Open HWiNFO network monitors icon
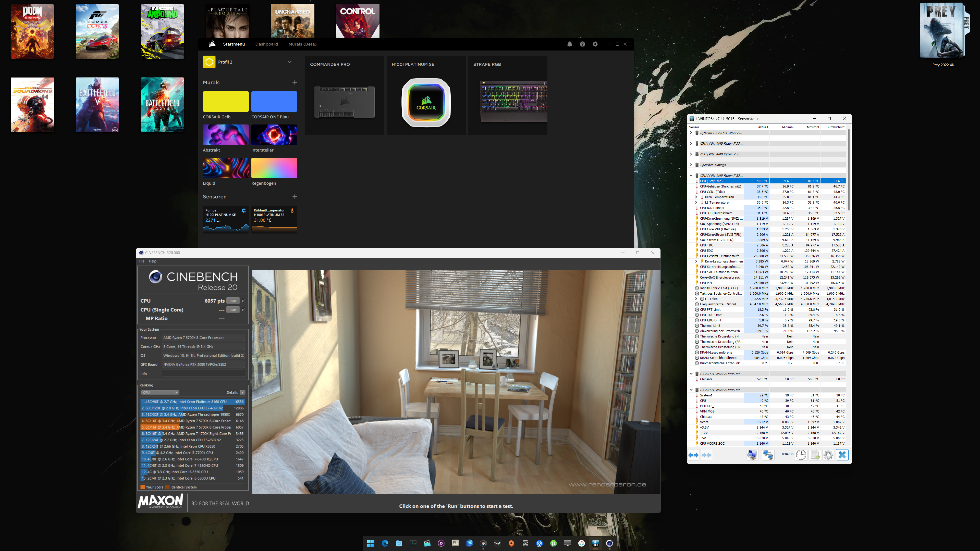 coord(768,455)
